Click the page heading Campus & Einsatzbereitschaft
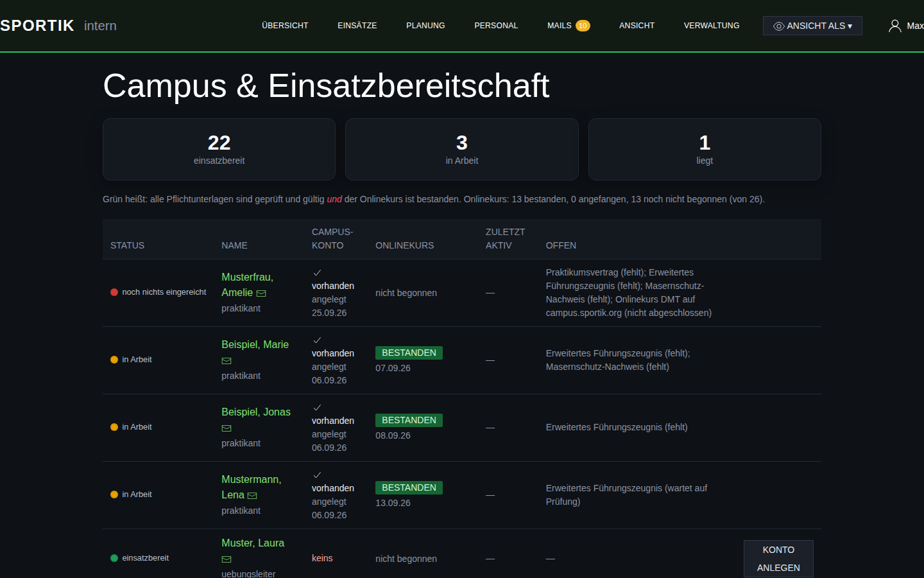924x578 pixels. tap(326, 86)
